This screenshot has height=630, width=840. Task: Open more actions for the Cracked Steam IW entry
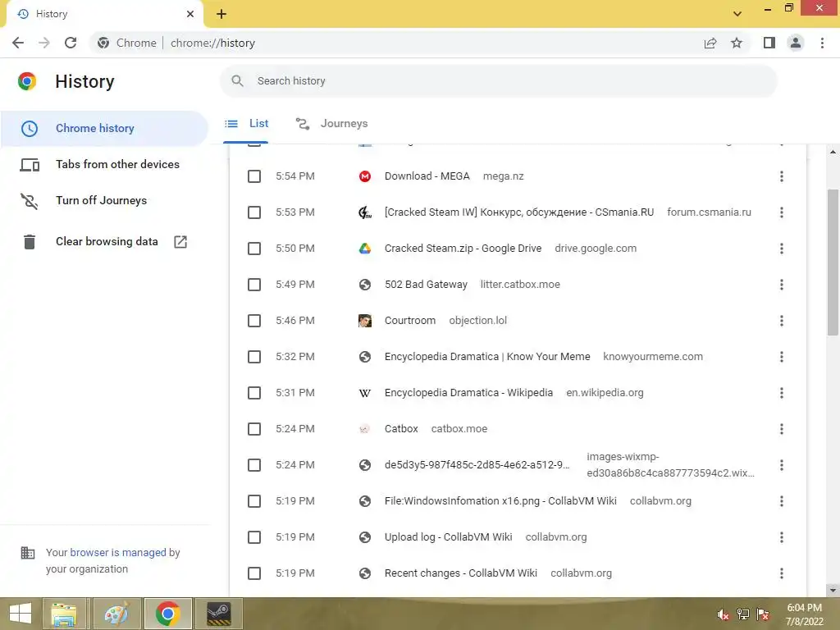[x=782, y=212]
